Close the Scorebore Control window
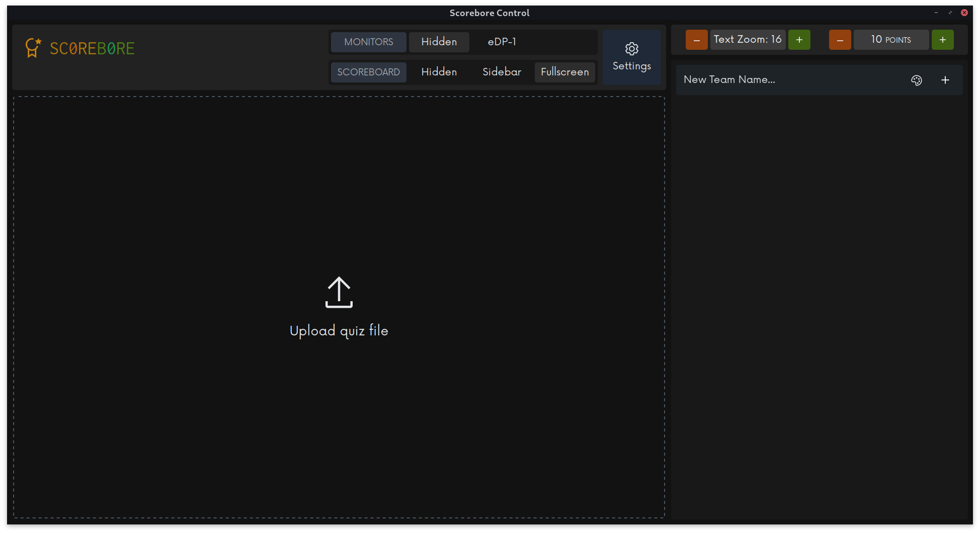Viewport: 980px width, 533px height. 964,13
